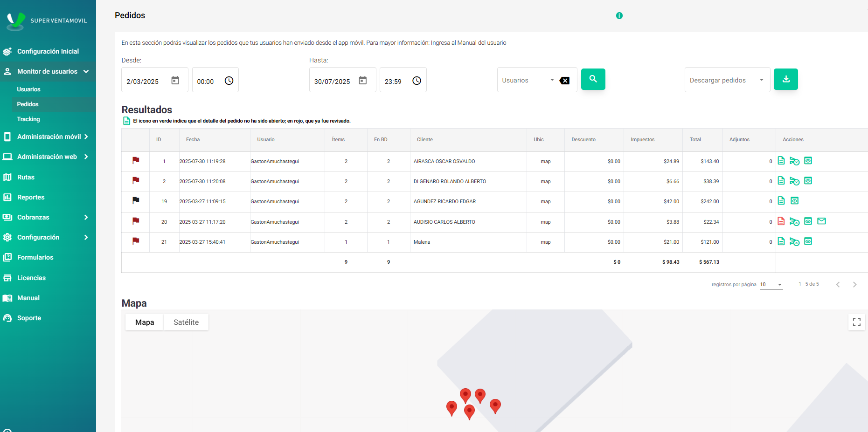Screen dimensions: 868x432
Task: Go to Usuarios submenu item
Action: pos(29,89)
